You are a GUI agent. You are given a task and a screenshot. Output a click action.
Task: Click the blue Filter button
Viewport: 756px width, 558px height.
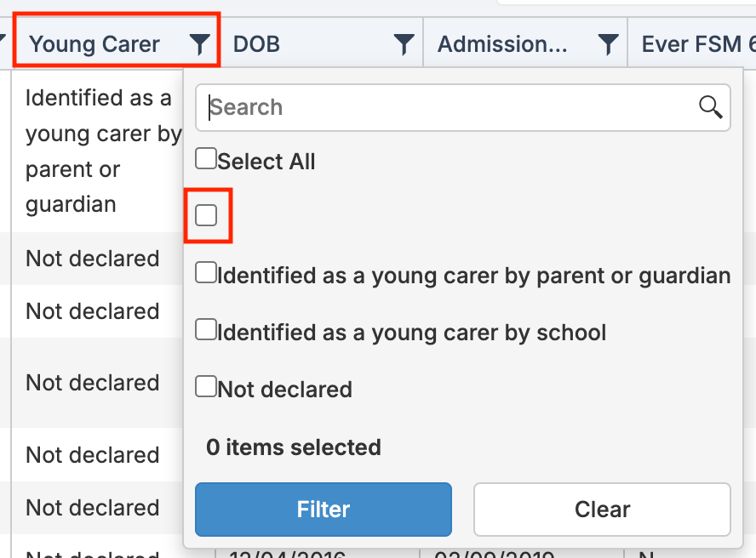[x=324, y=510]
